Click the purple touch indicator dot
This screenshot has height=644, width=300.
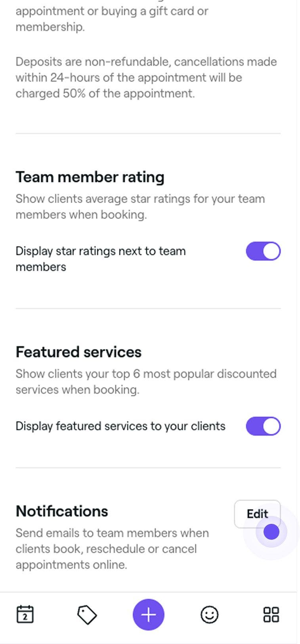coord(271,532)
